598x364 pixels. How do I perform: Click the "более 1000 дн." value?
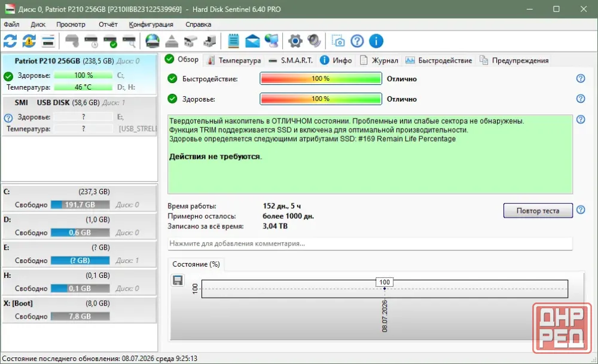tap(288, 216)
